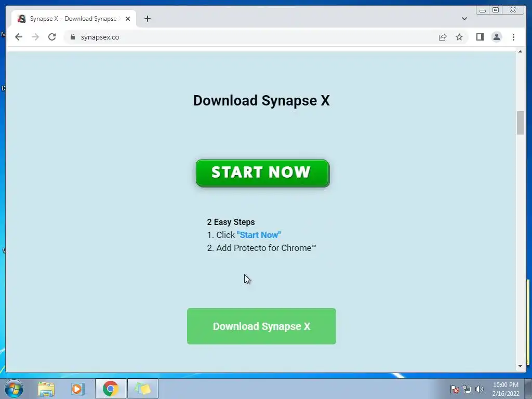View site info via the lock icon

(x=73, y=37)
